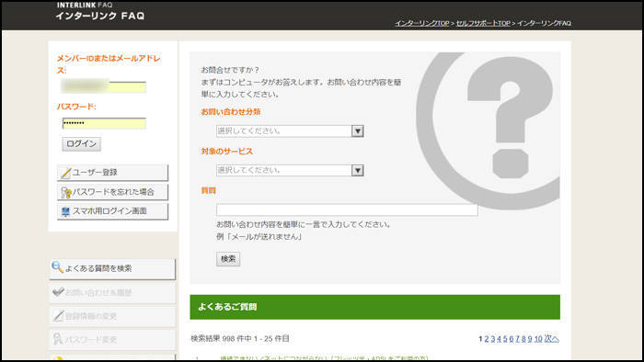Click the icon on パスワード変更
The height and width of the screenshot is (362, 644).
(x=57, y=339)
